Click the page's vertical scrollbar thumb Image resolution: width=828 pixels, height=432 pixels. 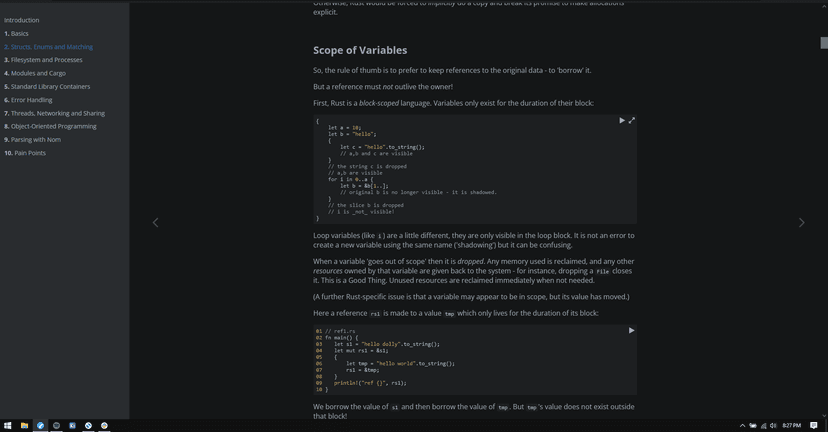pos(824,43)
